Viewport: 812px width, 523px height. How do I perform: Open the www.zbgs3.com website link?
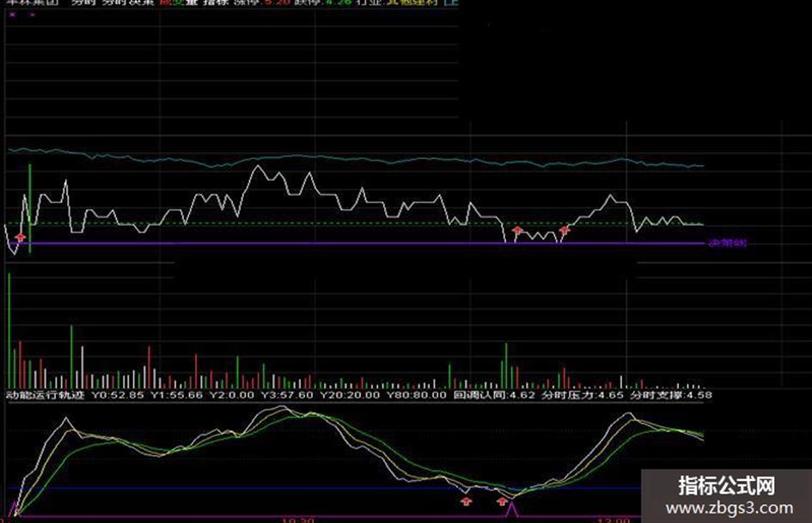[726, 507]
